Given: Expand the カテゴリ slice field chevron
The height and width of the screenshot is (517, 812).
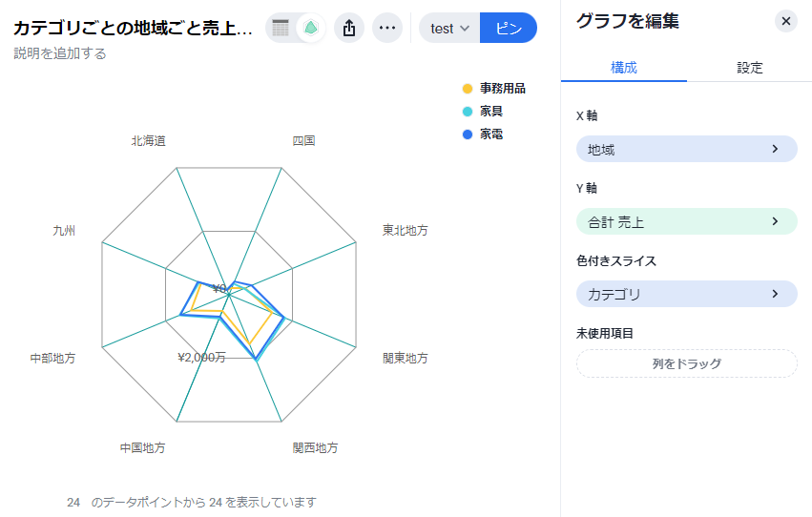Looking at the screenshot, I should click(775, 294).
